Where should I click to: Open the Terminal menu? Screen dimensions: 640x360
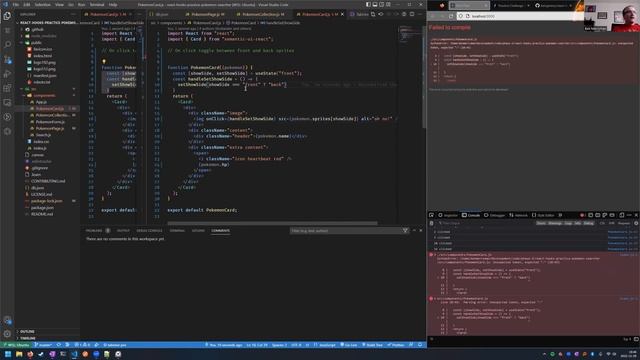point(97,4)
